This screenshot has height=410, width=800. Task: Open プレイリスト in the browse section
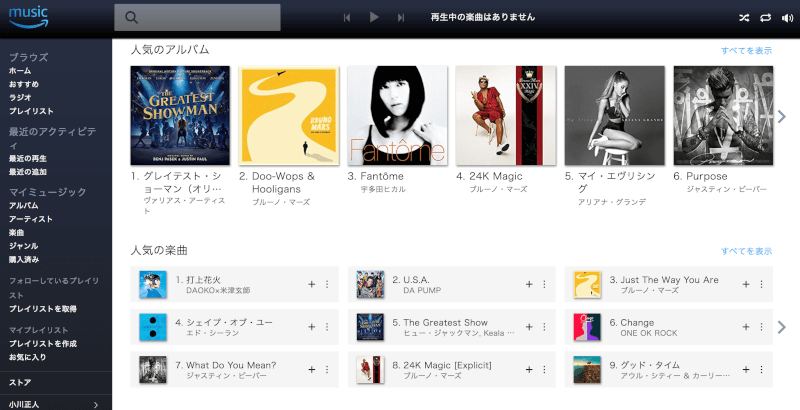click(x=31, y=111)
